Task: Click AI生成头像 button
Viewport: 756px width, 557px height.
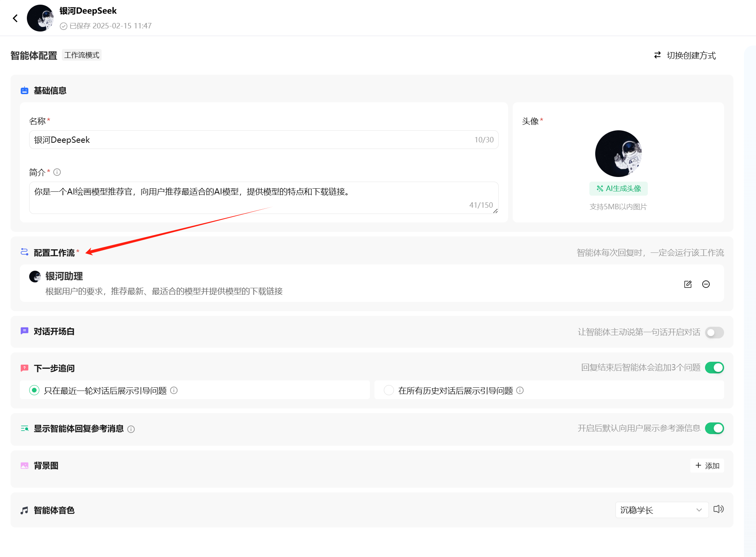Action: click(618, 189)
